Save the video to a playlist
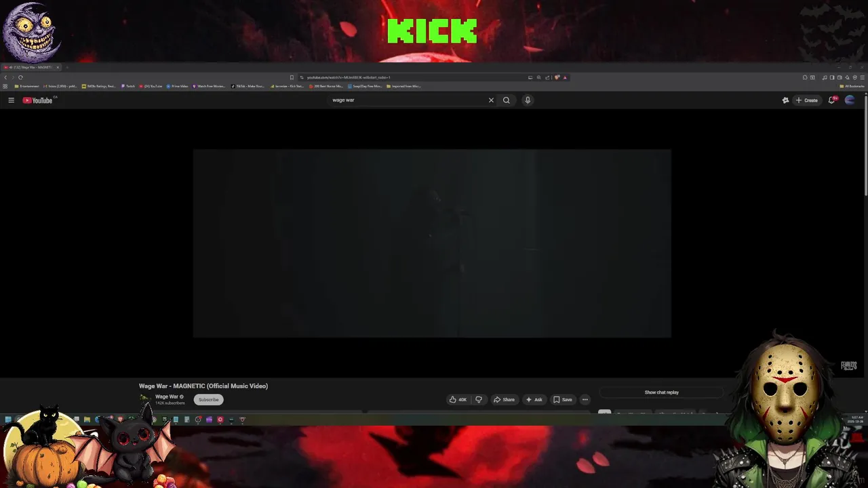 pos(563,400)
